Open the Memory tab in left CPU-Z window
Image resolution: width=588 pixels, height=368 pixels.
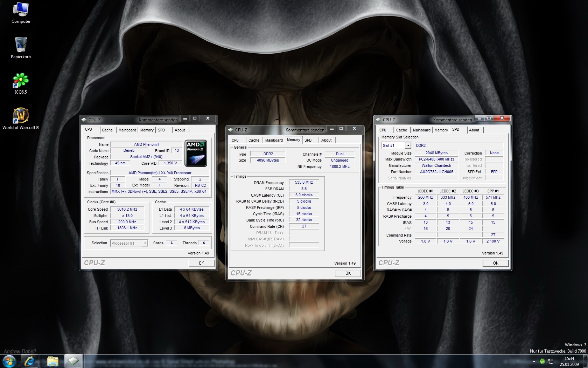pos(147,130)
